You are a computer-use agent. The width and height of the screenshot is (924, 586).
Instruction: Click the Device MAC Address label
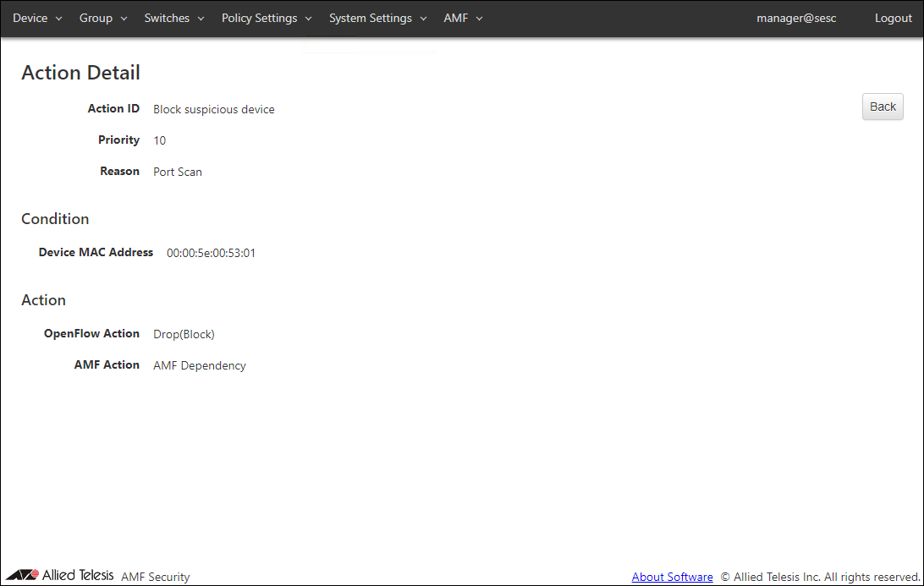96,252
